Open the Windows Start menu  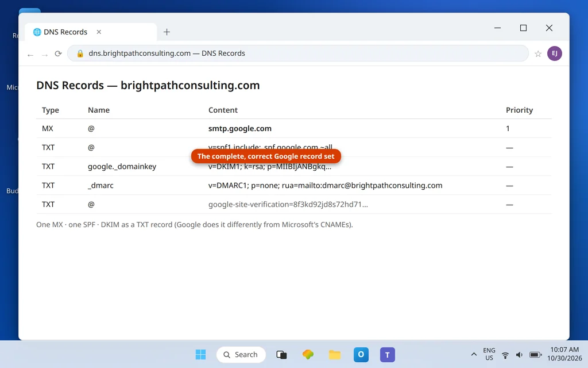tap(200, 354)
